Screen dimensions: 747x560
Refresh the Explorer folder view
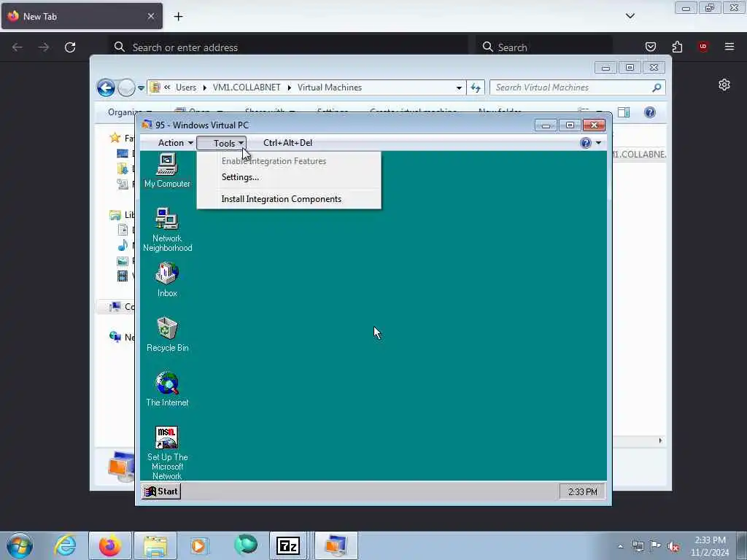[x=476, y=87]
